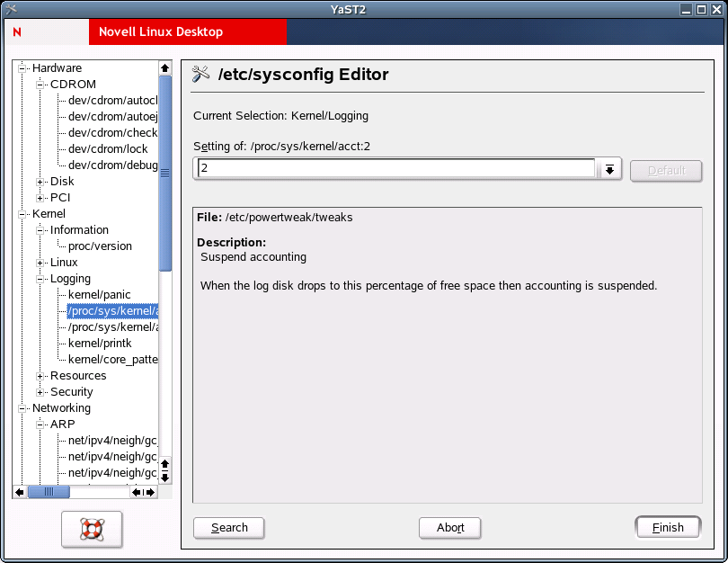The image size is (728, 563).
Task: Select proc/version tree entry
Action: pyautogui.click(x=100, y=246)
